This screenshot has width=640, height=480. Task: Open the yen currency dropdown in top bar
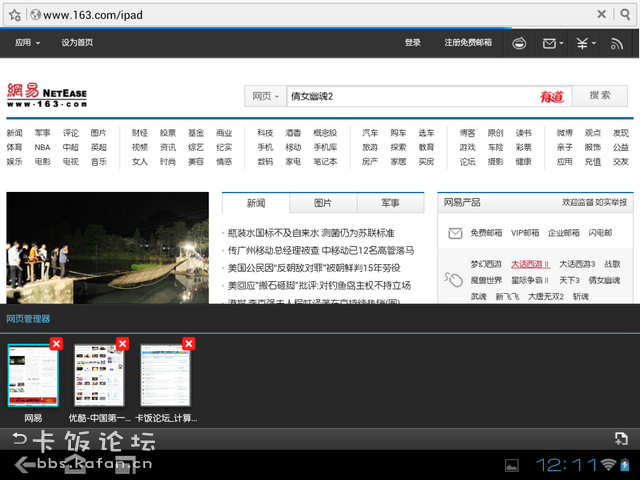pyautogui.click(x=586, y=43)
